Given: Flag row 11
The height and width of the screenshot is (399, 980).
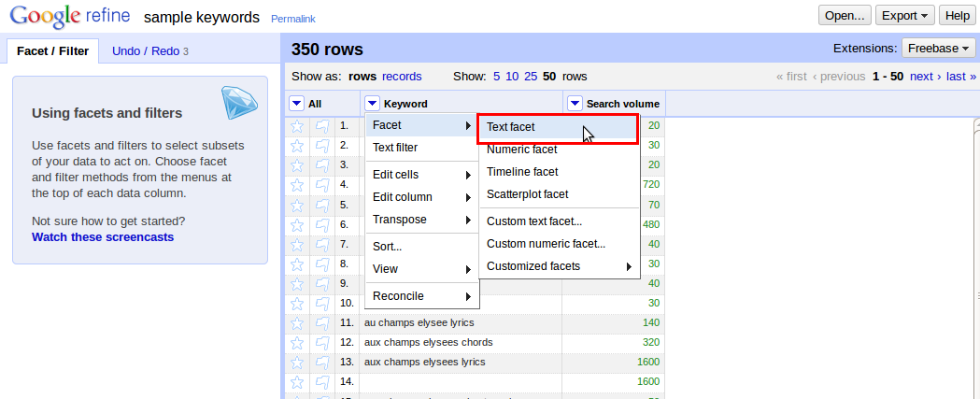Looking at the screenshot, I should 322,323.
